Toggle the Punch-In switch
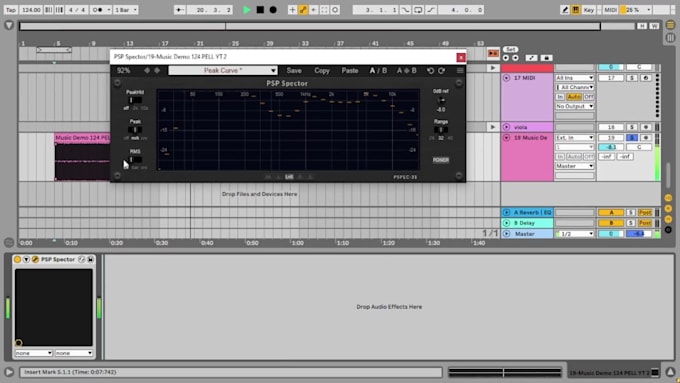The image size is (680, 383). pos(405,10)
